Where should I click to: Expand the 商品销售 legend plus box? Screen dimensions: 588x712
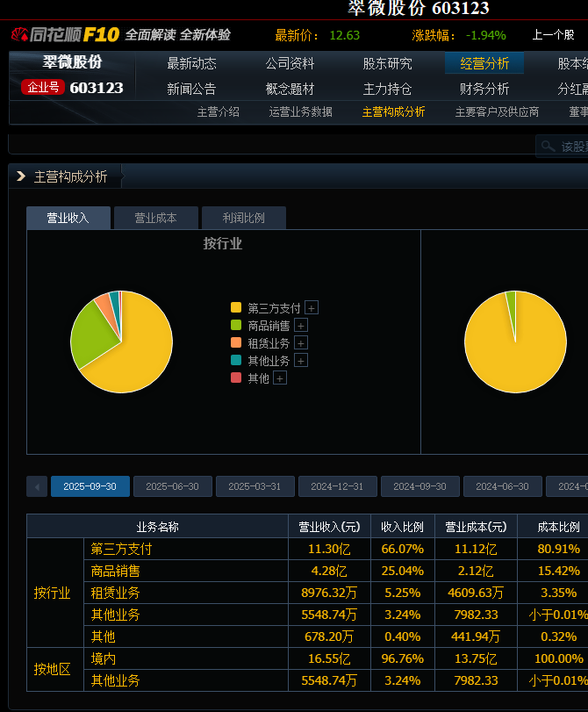[301, 326]
